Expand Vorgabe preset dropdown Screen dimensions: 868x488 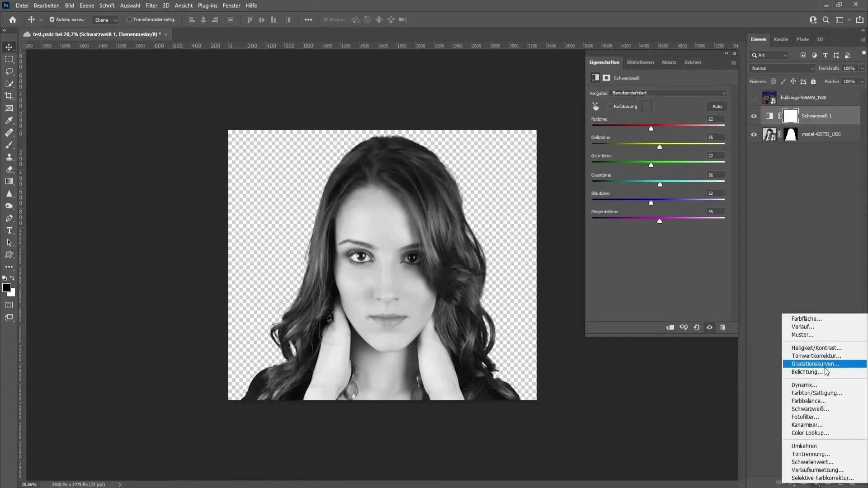coord(723,93)
